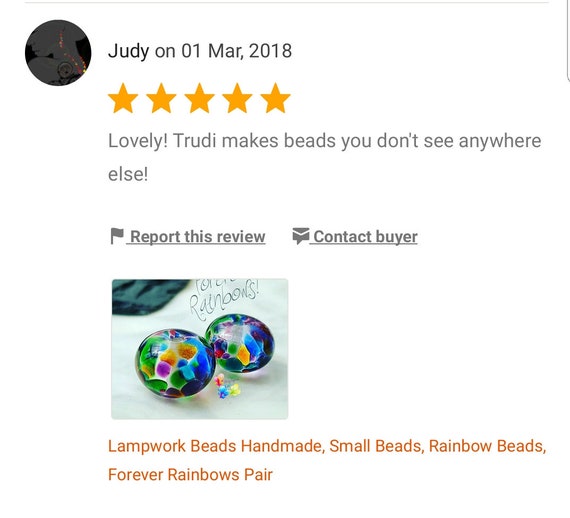Open Lampwork Beads Handmade listing title

(x=215, y=446)
